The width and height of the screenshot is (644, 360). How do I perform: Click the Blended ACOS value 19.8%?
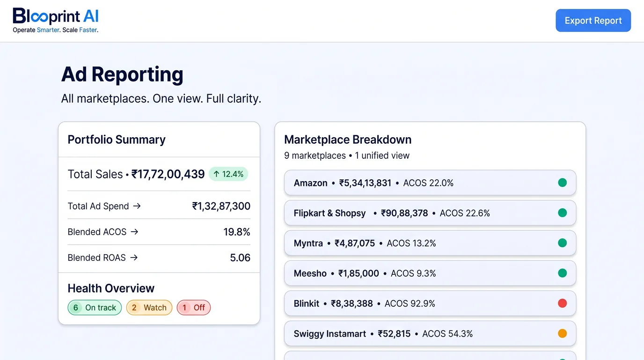237,232
